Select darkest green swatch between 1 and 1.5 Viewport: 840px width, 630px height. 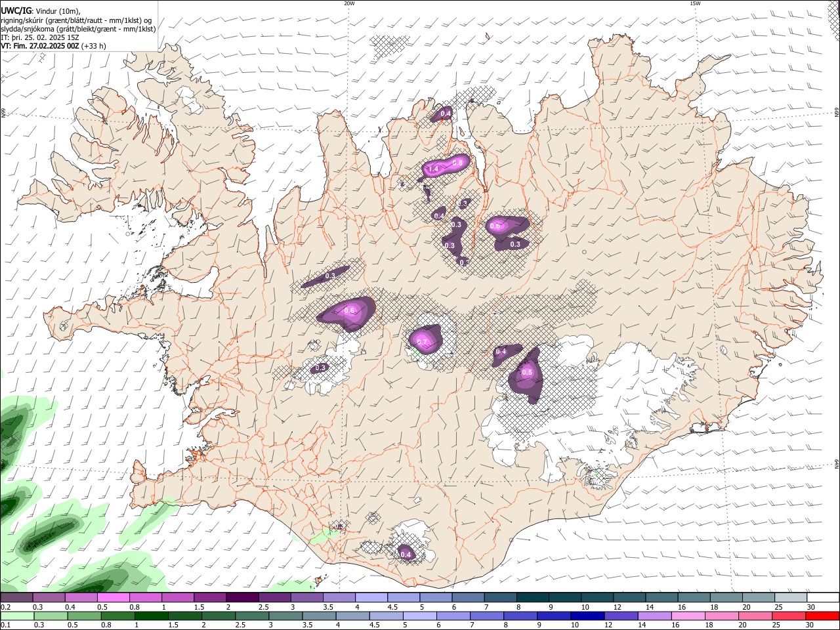pos(151,616)
